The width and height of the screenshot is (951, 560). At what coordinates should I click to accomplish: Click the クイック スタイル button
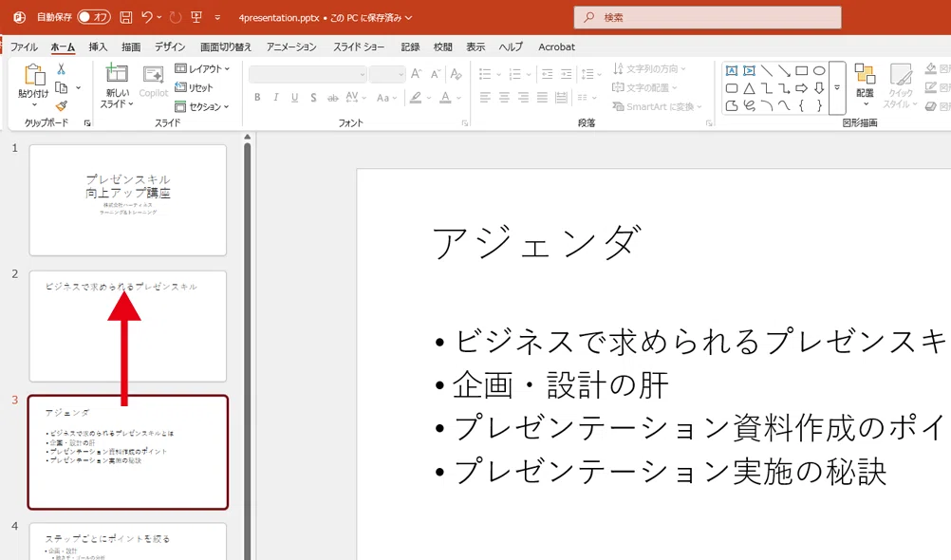[x=900, y=86]
